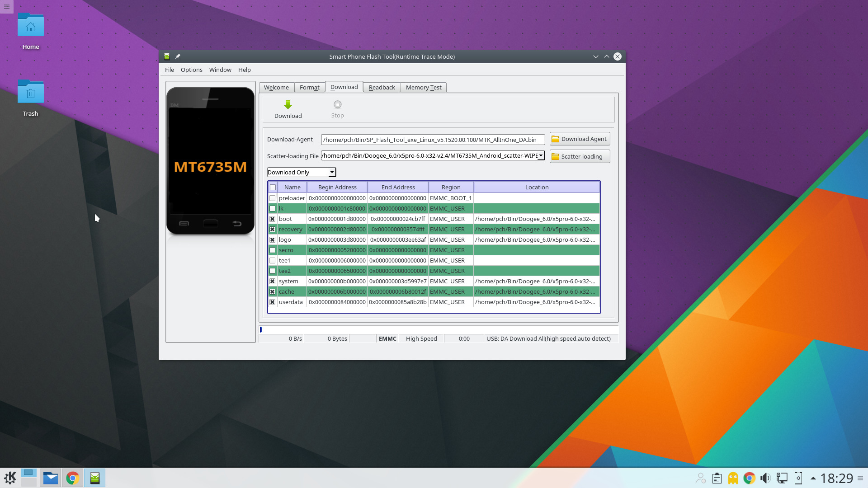Screen dimensions: 868x488
Task: Launch the mail client from taskbar
Action: [51, 478]
